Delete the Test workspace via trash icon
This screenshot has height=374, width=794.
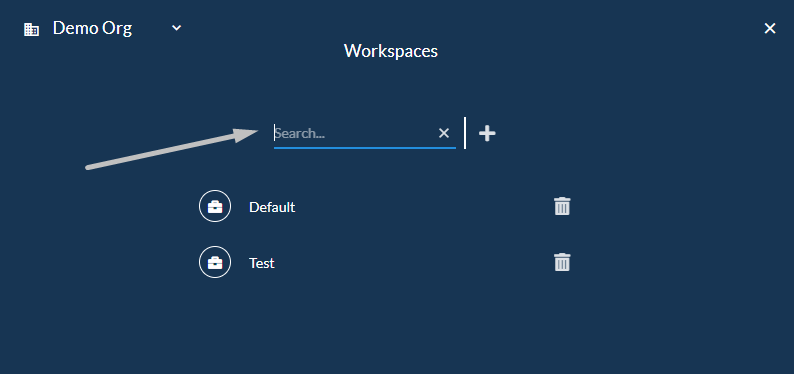[x=562, y=262]
